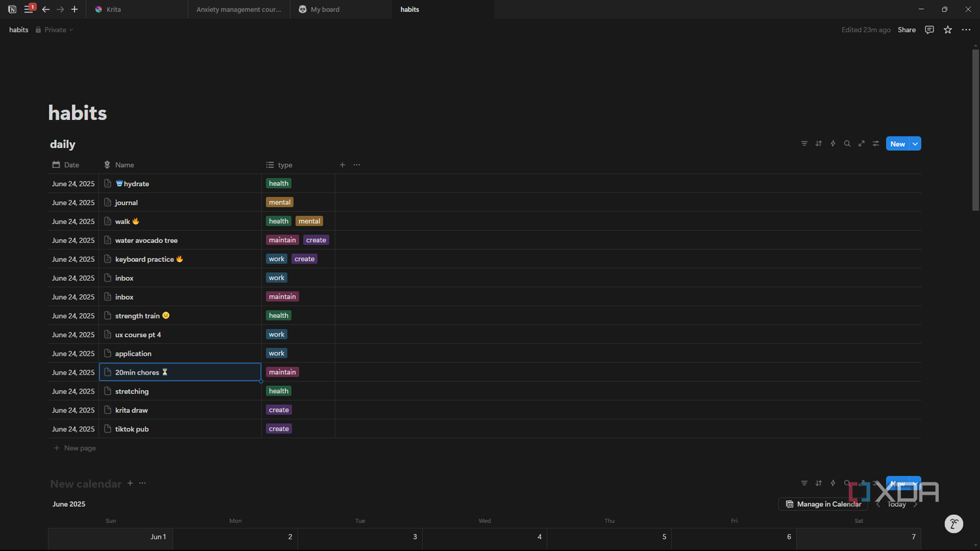Open the New button dropdown arrow
The image size is (980, 551).
[x=915, y=144]
